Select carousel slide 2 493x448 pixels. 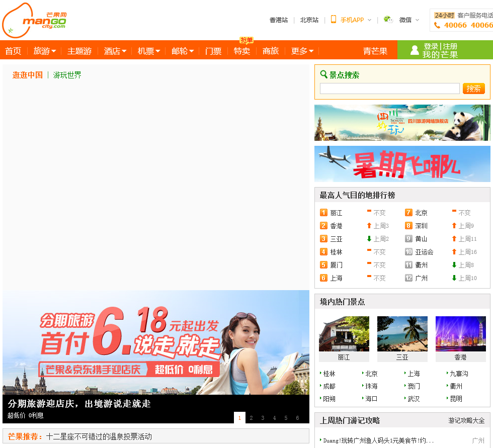pyautogui.click(x=251, y=417)
